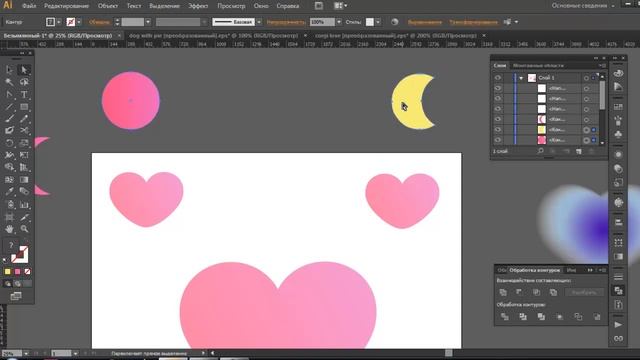
Task: Pick the Gradient tool in toolbox
Action: pos(24,180)
